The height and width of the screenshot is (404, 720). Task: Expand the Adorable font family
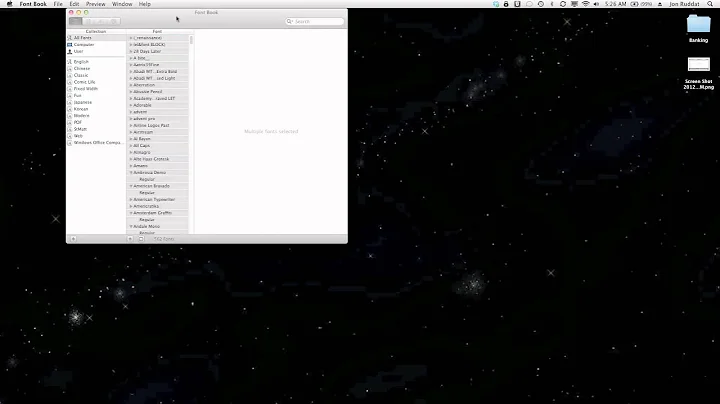click(131, 105)
